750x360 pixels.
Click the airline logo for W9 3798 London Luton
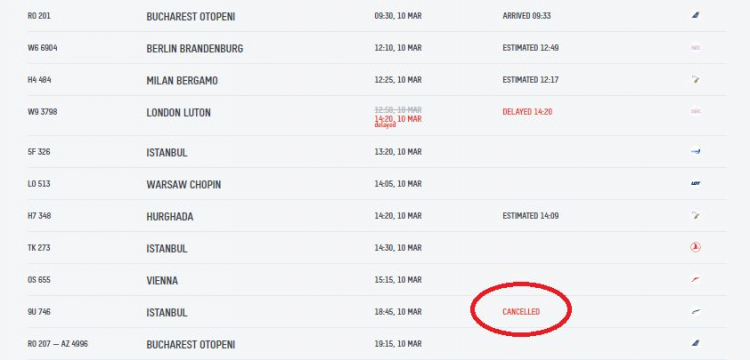[695, 111]
